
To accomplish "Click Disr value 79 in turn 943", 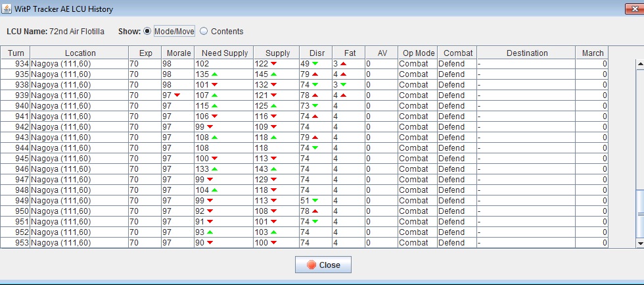I will [x=316, y=138].
